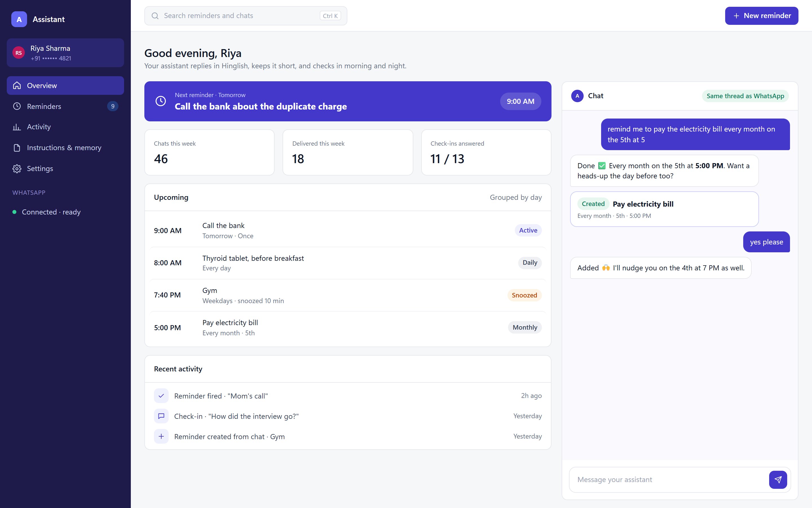Viewport: 812px width, 508px height.
Task: Open the Overview page
Action: coord(65,86)
